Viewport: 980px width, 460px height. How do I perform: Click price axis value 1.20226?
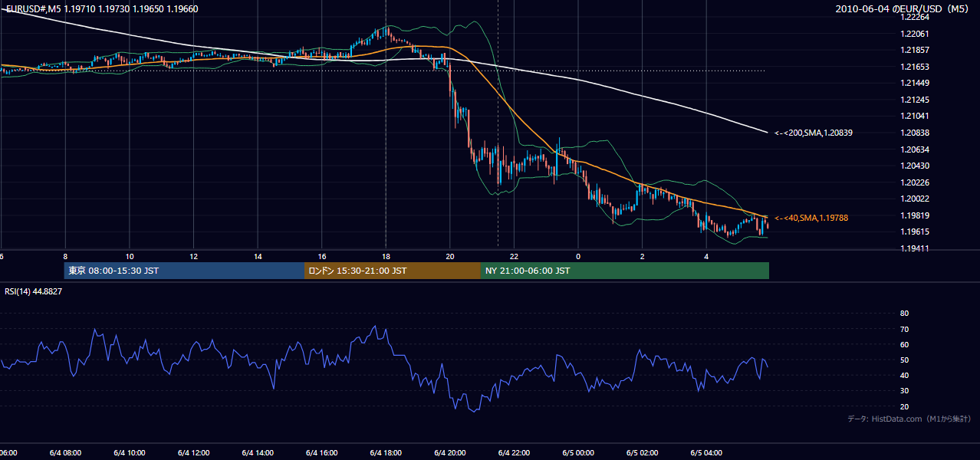pos(915,182)
